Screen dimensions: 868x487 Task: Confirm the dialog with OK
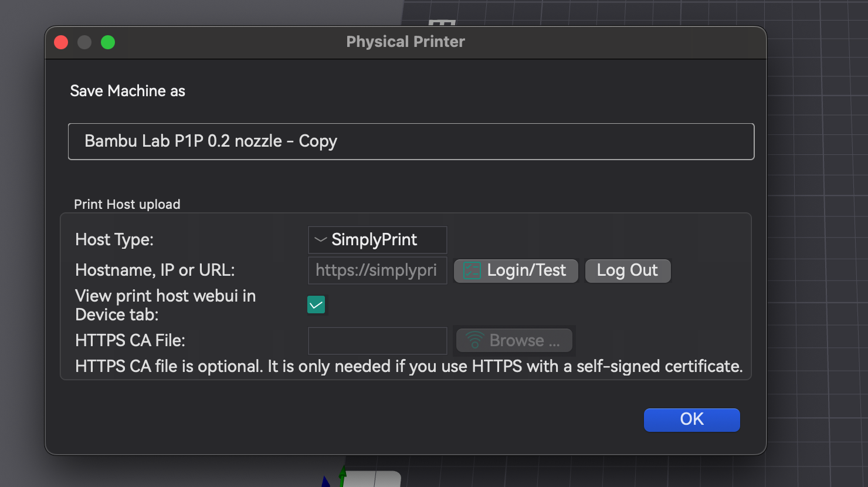(692, 420)
